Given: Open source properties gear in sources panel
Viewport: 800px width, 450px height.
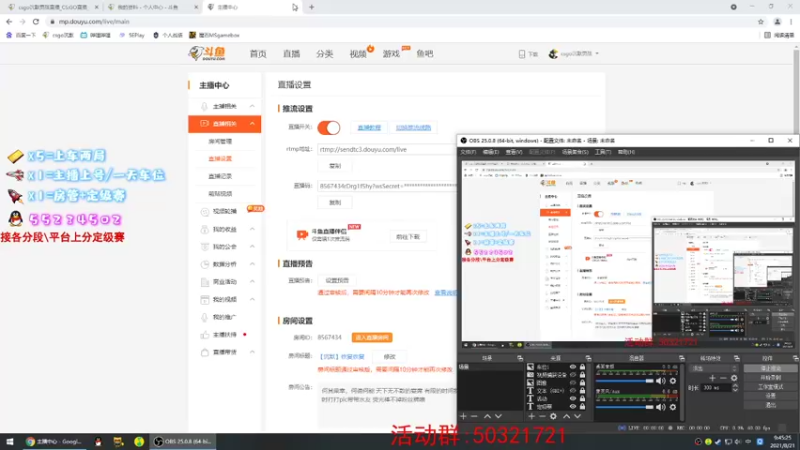Looking at the screenshot, I should click(x=553, y=416).
